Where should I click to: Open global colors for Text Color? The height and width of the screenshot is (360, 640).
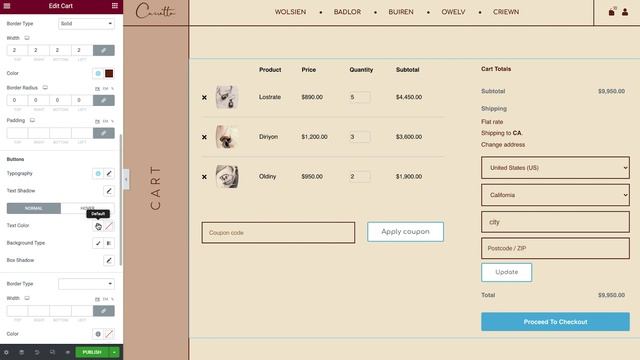[x=98, y=226]
